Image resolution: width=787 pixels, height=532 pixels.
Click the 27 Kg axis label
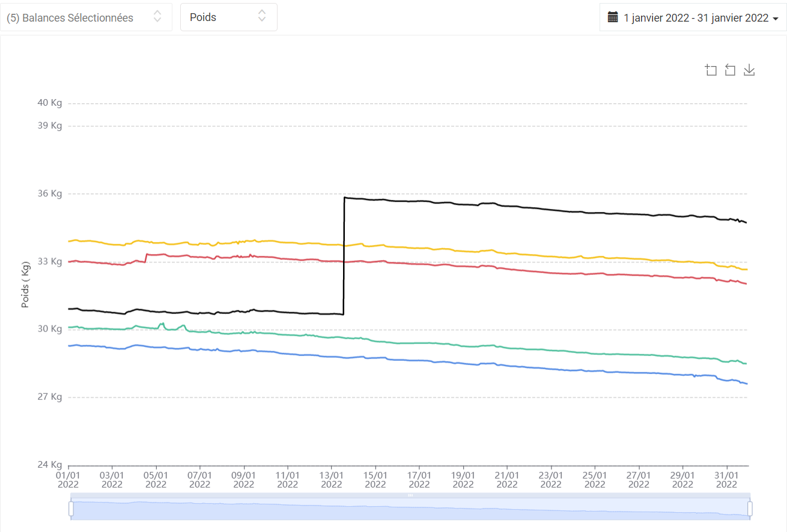click(x=49, y=396)
